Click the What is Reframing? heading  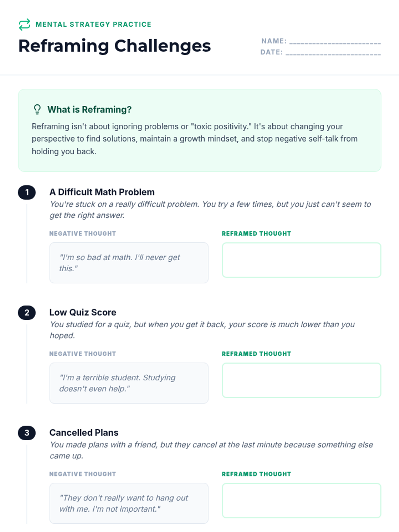(x=89, y=109)
